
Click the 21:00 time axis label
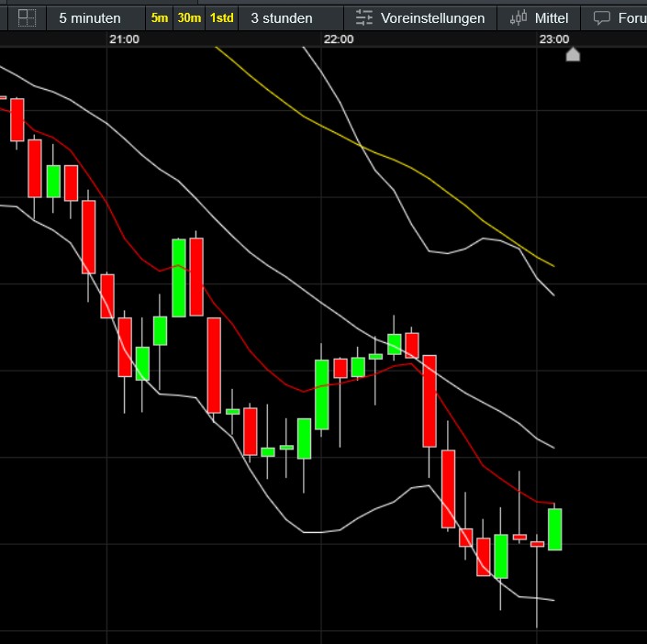(x=124, y=39)
